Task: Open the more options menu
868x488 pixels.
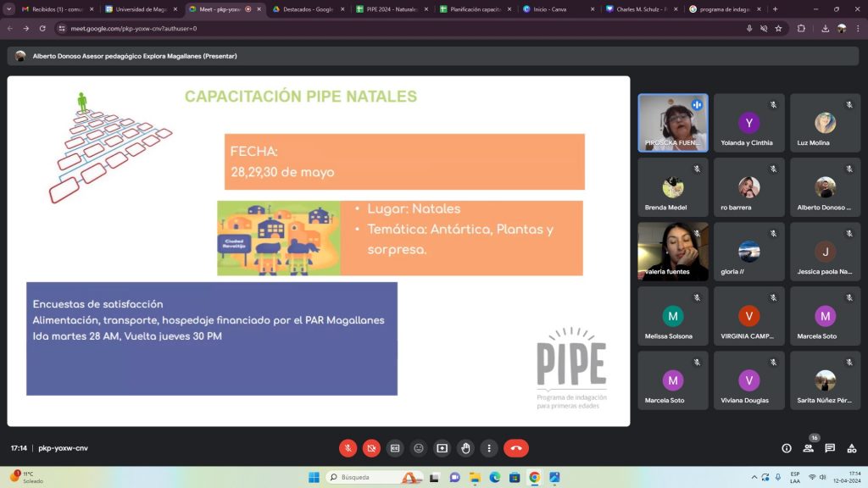Action: [x=489, y=447]
